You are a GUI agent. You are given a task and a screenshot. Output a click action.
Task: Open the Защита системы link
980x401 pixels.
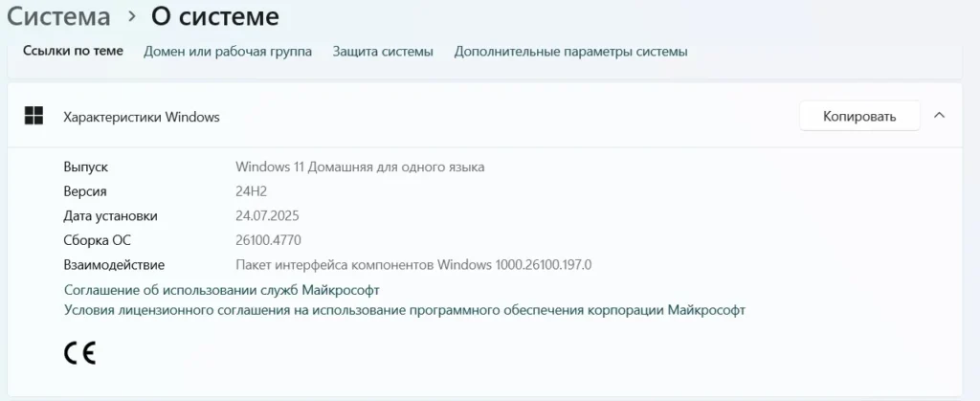coord(383,52)
